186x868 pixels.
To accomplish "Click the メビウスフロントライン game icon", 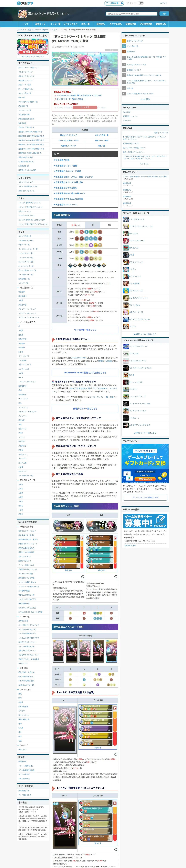I will click(x=126, y=298).
